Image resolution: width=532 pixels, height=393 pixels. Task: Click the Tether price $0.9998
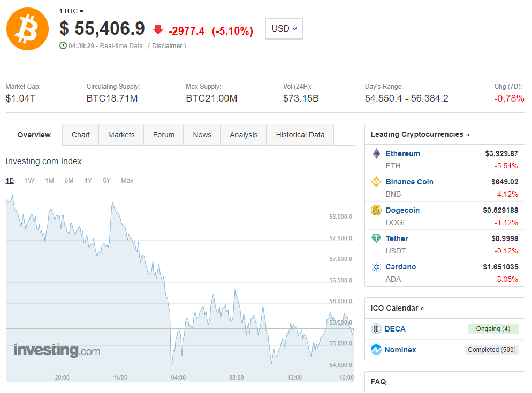[505, 238]
